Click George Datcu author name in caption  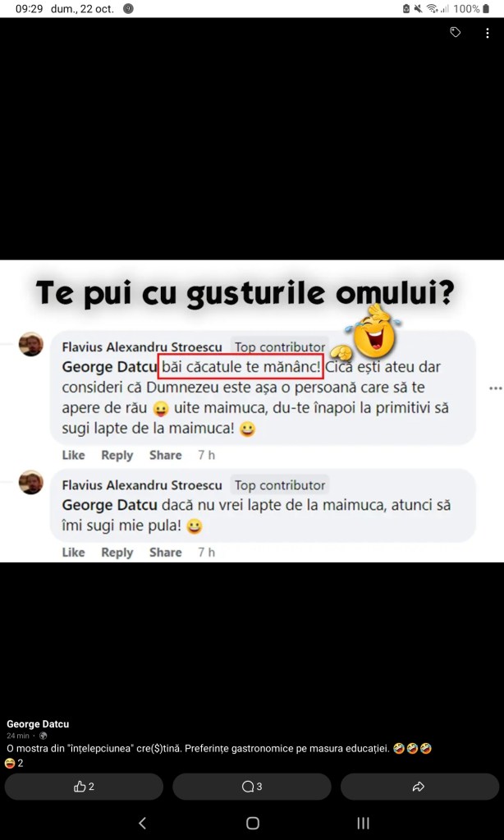pos(38,724)
